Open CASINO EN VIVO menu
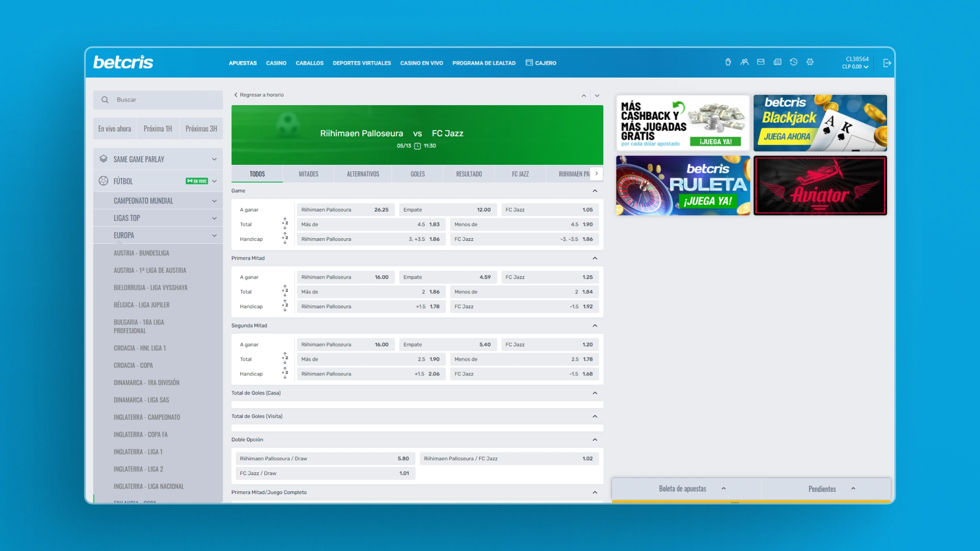The image size is (980, 551). [x=422, y=63]
